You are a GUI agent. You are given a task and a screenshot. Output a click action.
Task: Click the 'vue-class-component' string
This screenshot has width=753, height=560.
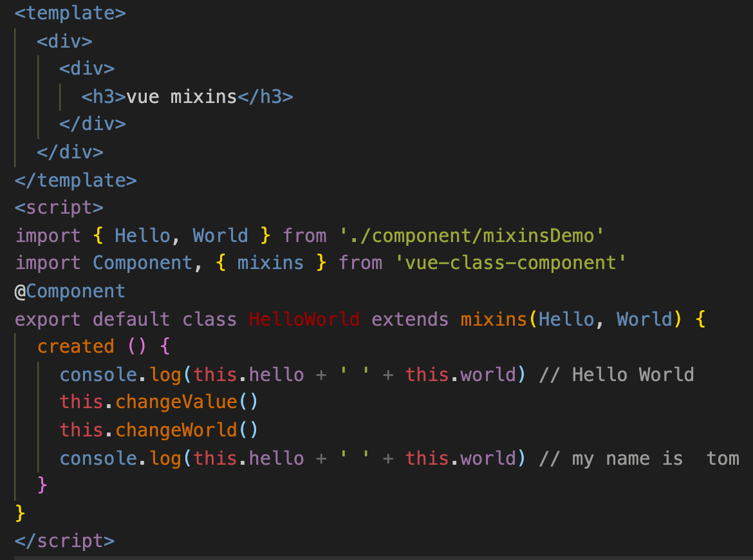coord(511,263)
